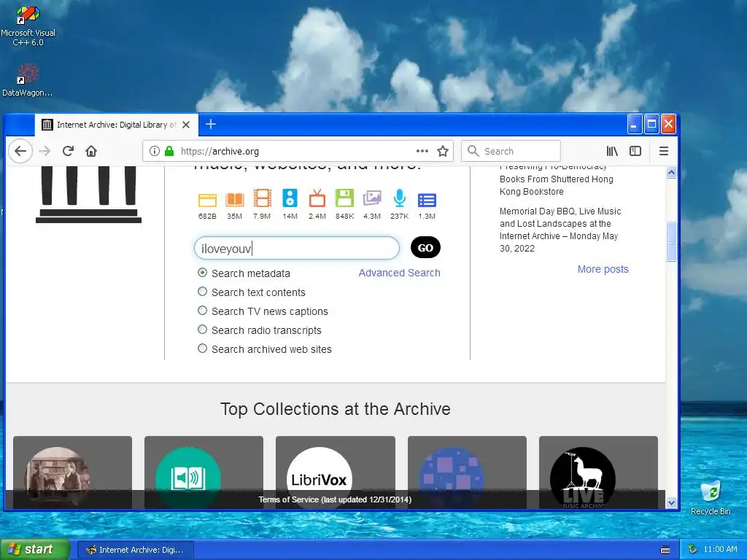Click the Top Collections at the Archive heading

pos(335,409)
